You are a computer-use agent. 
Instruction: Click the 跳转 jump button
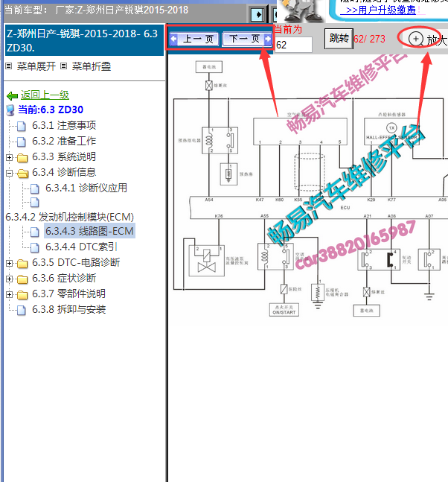[x=339, y=39]
